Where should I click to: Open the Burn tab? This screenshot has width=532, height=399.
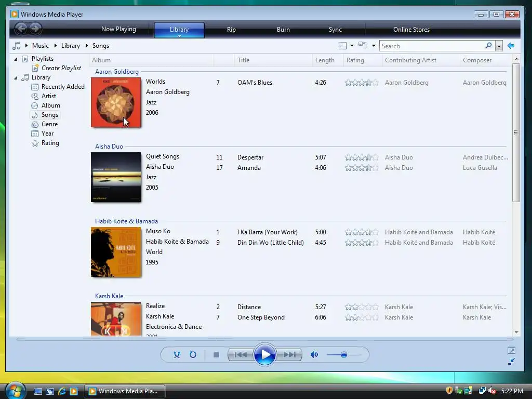283,30
